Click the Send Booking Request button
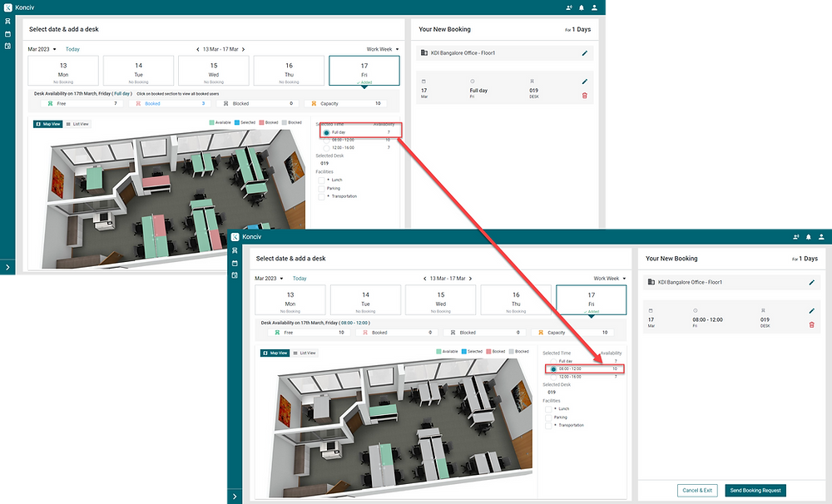832x504 pixels. 755,491
